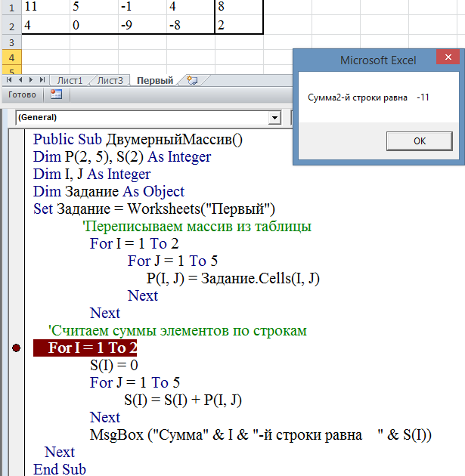
Task: Click the comment 'Считаем суммы элементов по строкам'
Action: pos(178,331)
